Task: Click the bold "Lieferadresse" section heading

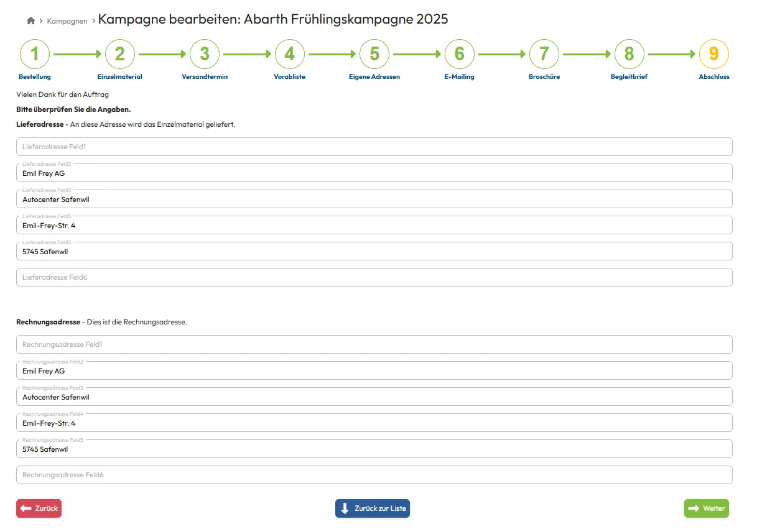Action: (x=40, y=124)
